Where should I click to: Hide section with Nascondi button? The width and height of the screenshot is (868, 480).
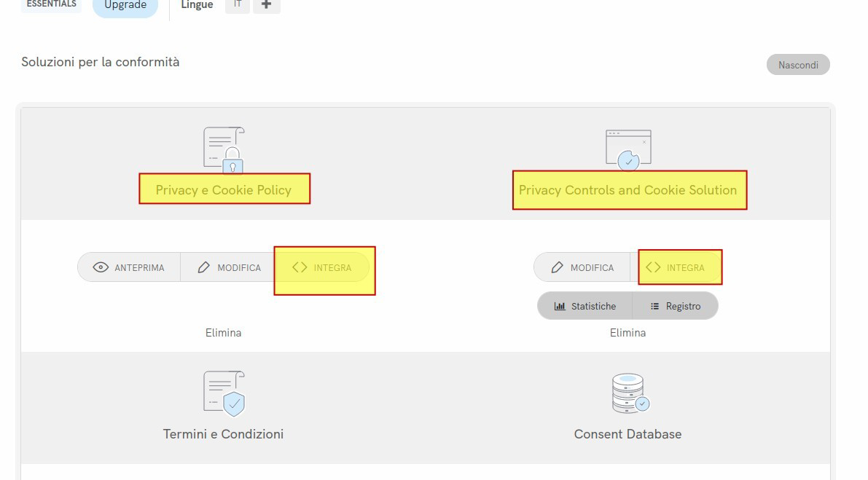[x=798, y=65]
